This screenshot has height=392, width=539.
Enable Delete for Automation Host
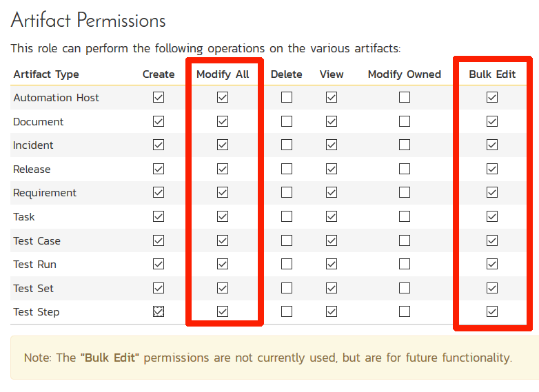(287, 98)
